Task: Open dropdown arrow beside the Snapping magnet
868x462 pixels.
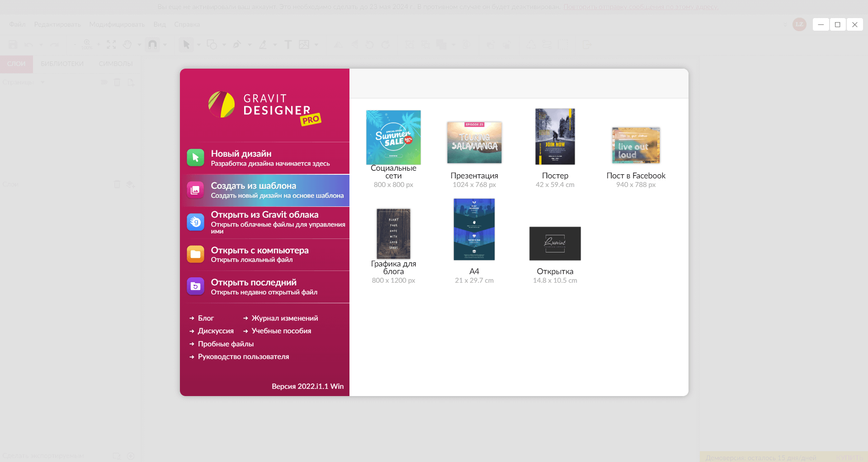Action: click(x=165, y=45)
